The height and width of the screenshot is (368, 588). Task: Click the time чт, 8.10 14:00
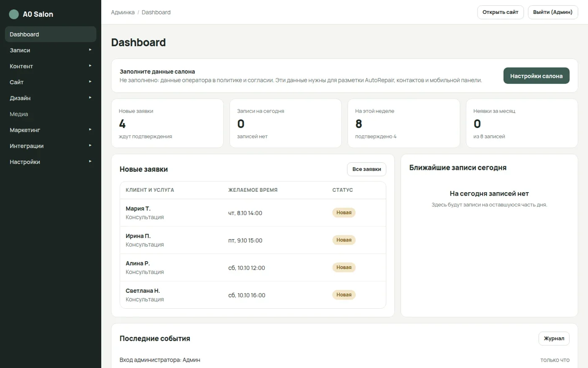pyautogui.click(x=245, y=213)
